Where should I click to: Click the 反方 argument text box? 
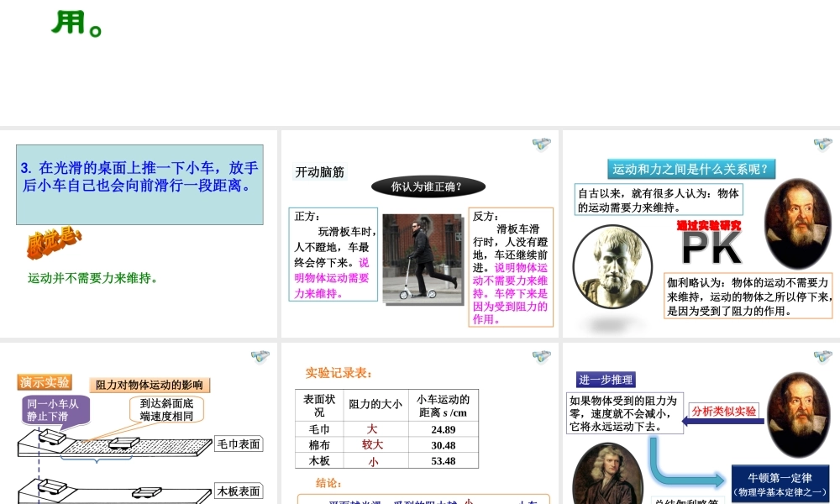511,267
